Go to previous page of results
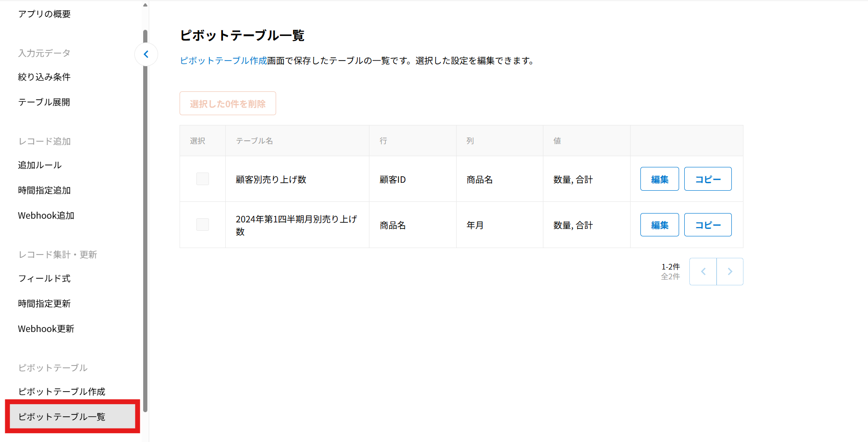This screenshot has width=868, height=442. (703, 271)
